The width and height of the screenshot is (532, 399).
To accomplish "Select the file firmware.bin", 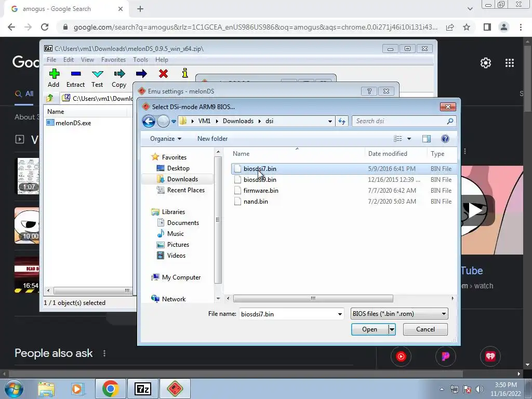I will pyautogui.click(x=261, y=190).
